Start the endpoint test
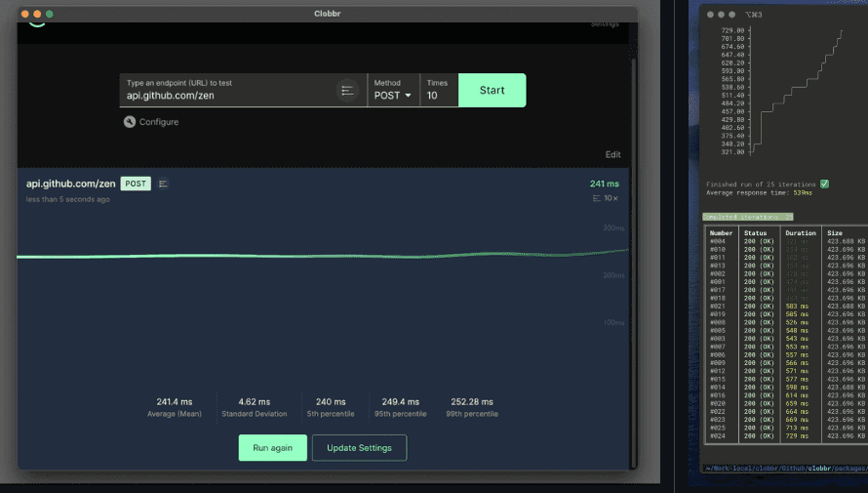Screen dimensions: 868x493 click(493, 90)
